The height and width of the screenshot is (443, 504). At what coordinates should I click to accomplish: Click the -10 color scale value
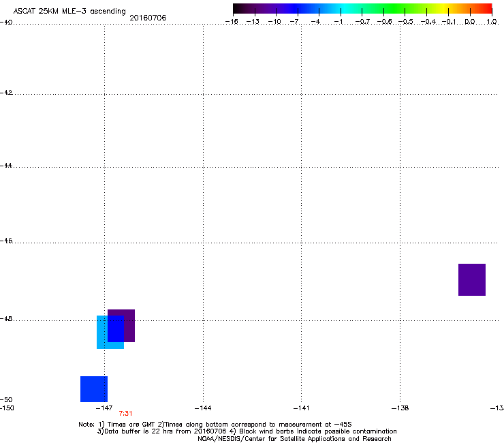274,22
